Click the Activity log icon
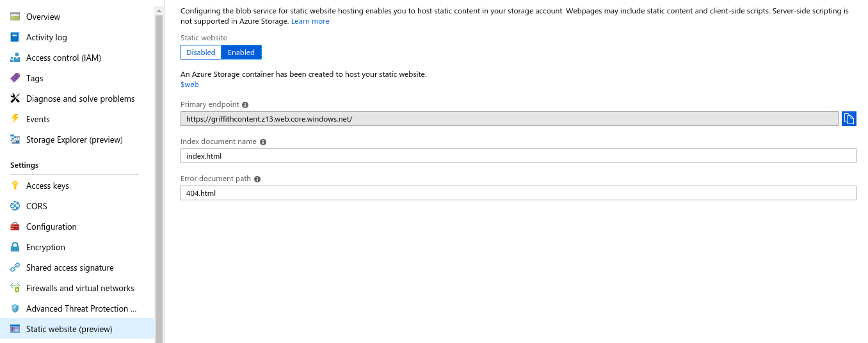Viewport: 868px width, 343px height. [x=15, y=37]
